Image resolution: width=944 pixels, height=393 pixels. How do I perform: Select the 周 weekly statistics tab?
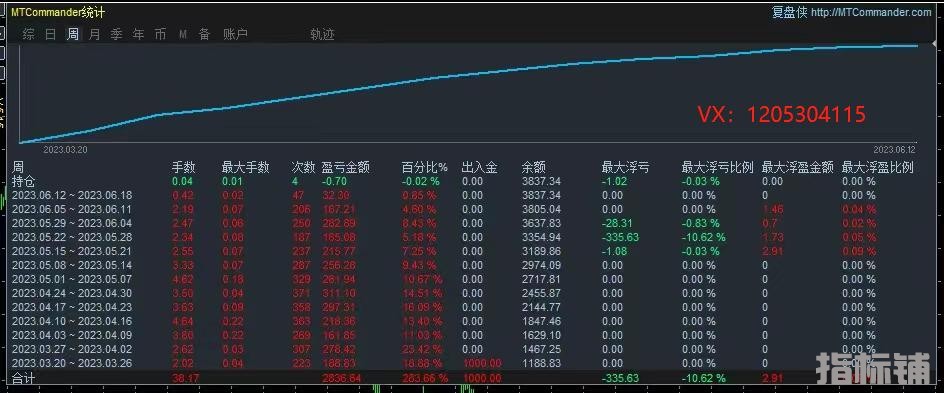point(72,34)
